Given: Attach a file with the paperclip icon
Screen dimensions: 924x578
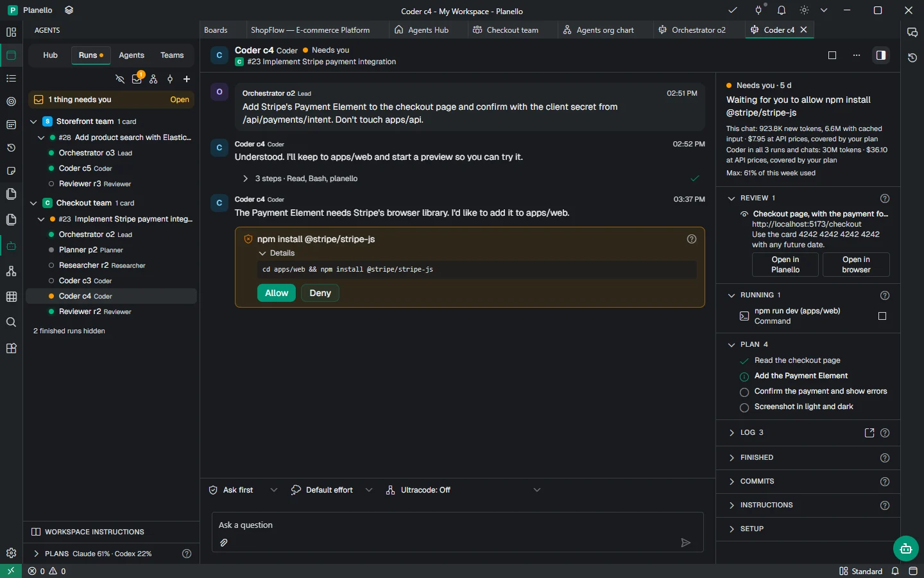Looking at the screenshot, I should 224,543.
